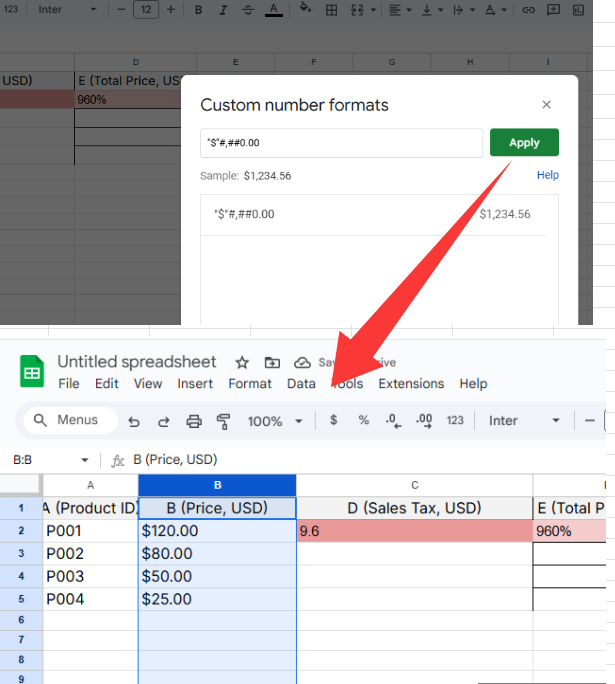The height and width of the screenshot is (684, 615).
Task: Click the green Apply button
Action: [x=524, y=143]
